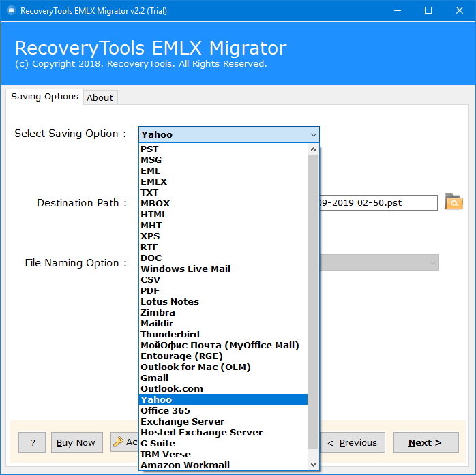Select Windows Live Mail option

223,269
